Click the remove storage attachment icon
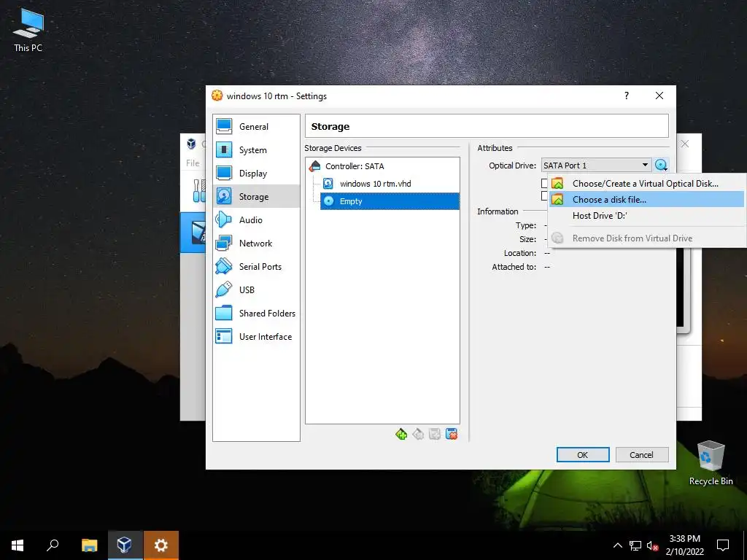The image size is (747, 560). tap(451, 434)
